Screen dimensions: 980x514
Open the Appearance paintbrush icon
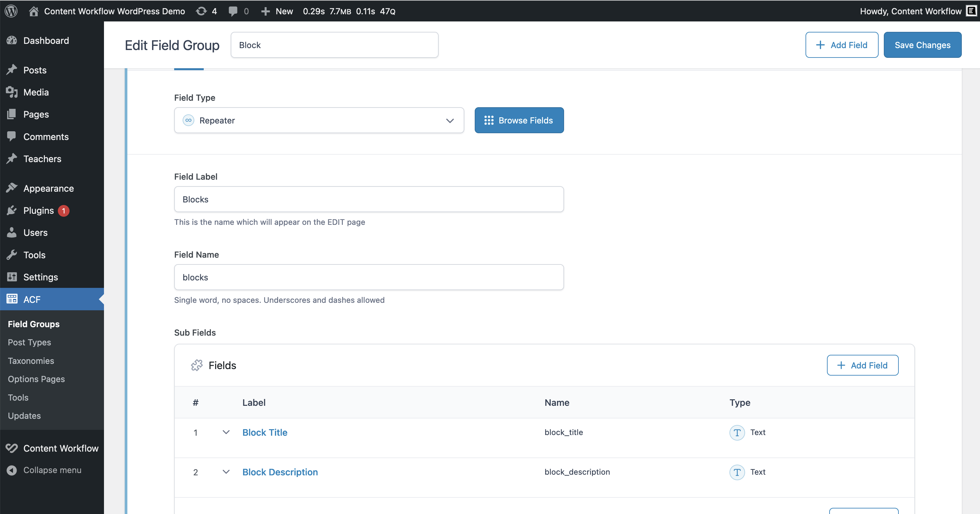click(x=12, y=187)
